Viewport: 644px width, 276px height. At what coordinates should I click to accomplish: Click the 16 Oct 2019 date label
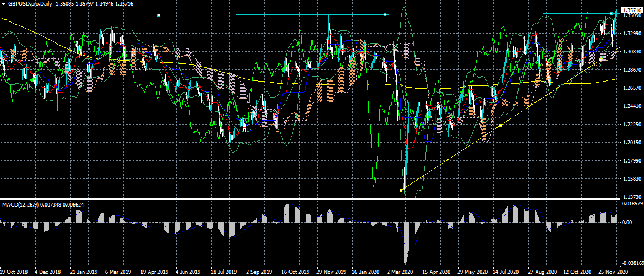pos(294,272)
